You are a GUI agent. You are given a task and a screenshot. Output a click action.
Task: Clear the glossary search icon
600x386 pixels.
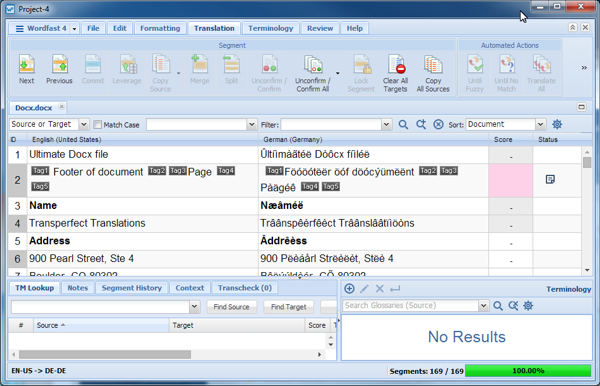coord(513,306)
